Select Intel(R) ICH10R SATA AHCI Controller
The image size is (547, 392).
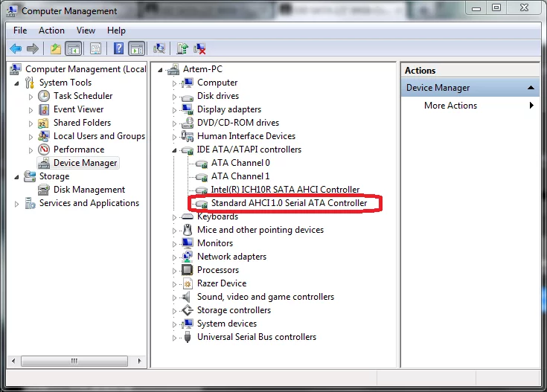coord(285,190)
